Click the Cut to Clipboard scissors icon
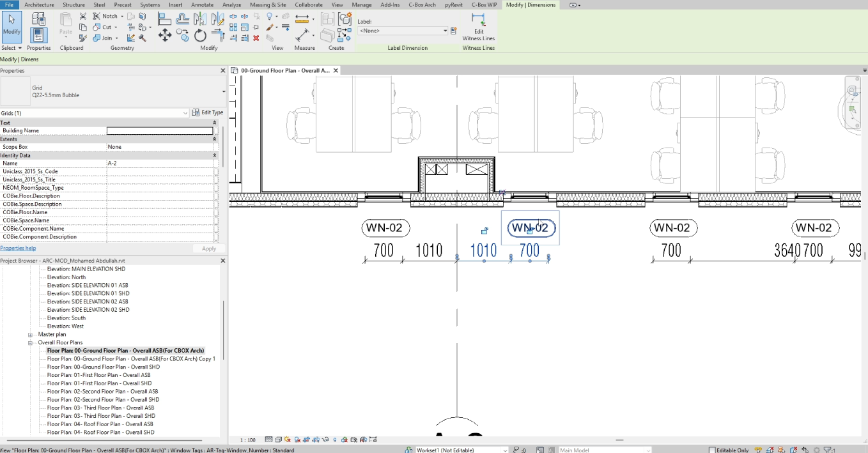This screenshot has width=868, height=453. pyautogui.click(x=83, y=17)
